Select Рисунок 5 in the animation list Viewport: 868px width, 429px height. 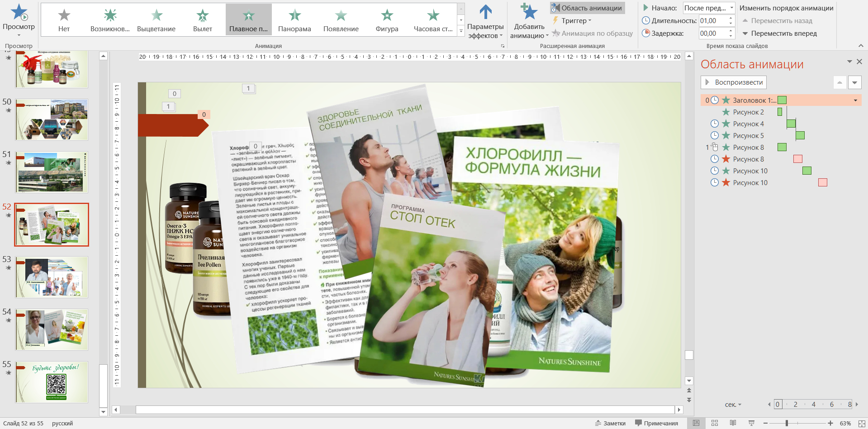coord(748,136)
